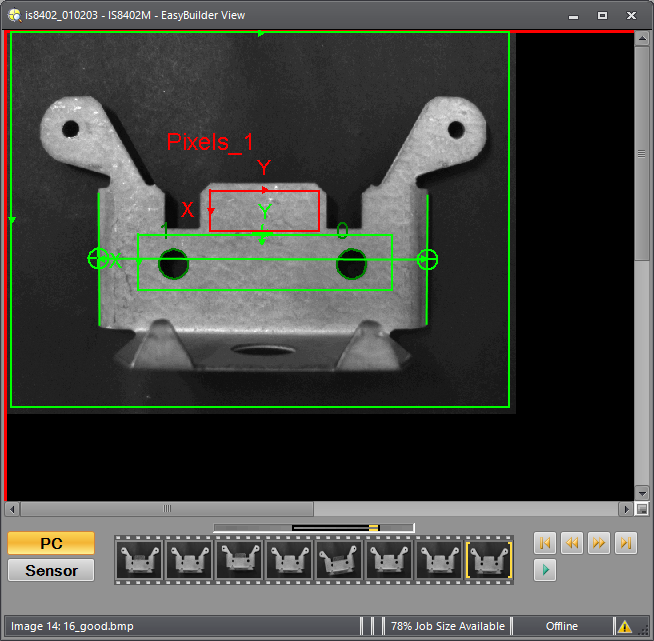Click the horizontal scrollbar right arrow
This screenshot has height=641, width=654.
point(626,508)
